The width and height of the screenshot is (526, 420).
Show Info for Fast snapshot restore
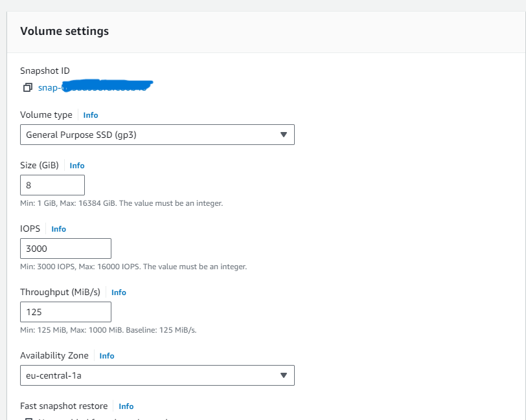pos(126,406)
